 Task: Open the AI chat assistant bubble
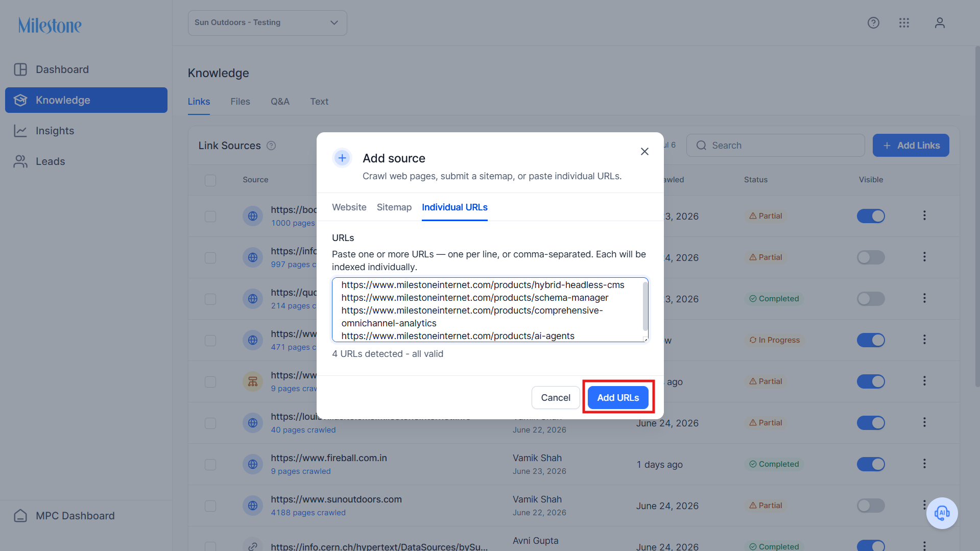(942, 513)
